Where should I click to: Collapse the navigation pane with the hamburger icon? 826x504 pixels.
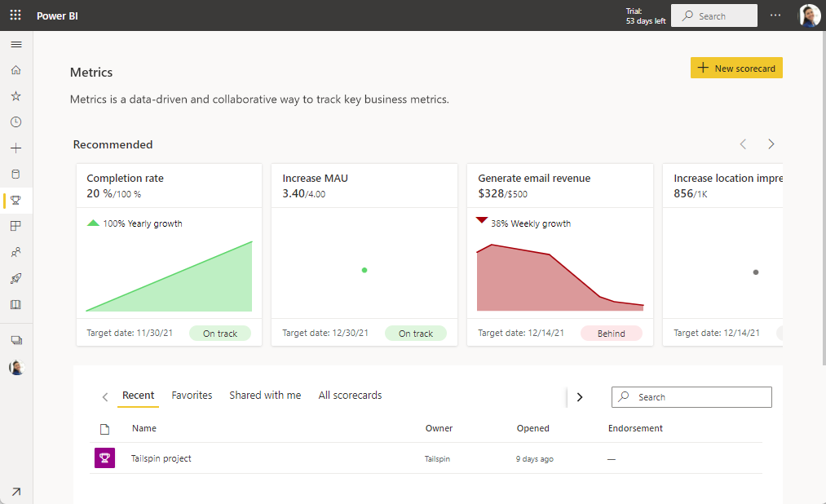tap(15, 44)
